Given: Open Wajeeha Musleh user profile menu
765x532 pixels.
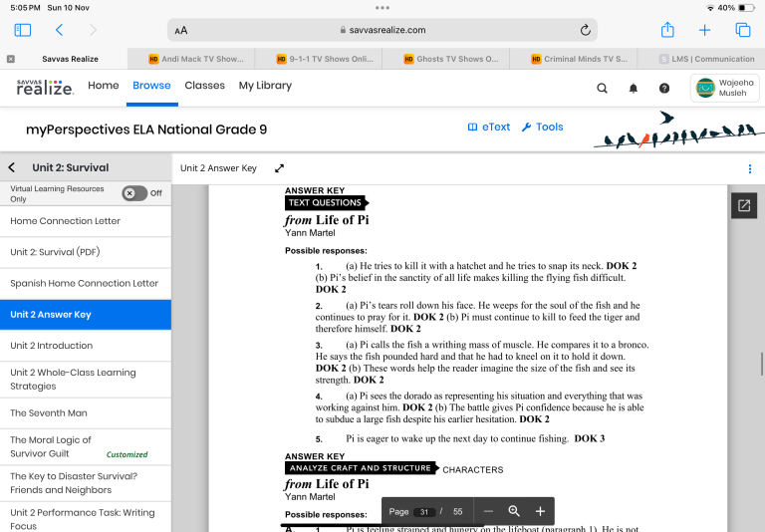Looking at the screenshot, I should pyautogui.click(x=724, y=88).
